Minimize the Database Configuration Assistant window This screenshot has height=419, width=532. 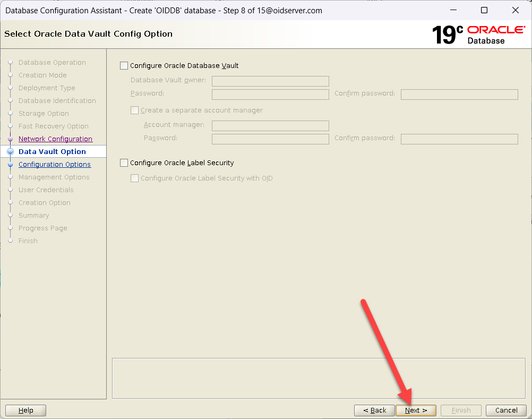pos(453,10)
